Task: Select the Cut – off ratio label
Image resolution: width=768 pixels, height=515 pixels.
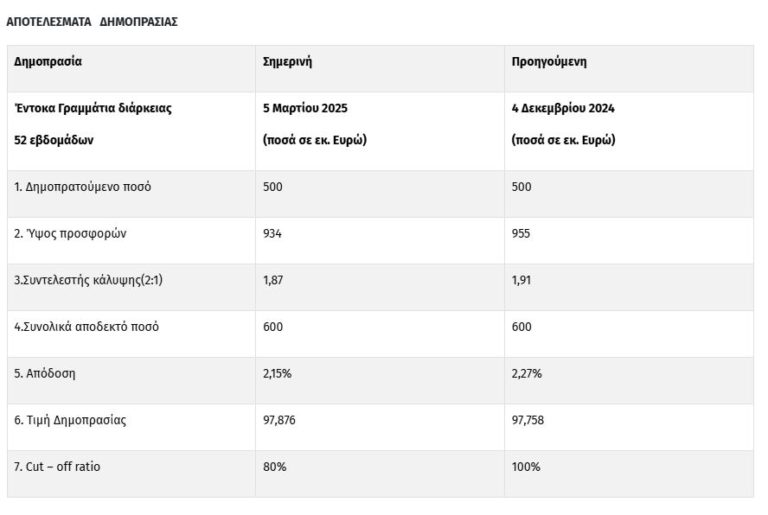Action: pyautogui.click(x=58, y=467)
